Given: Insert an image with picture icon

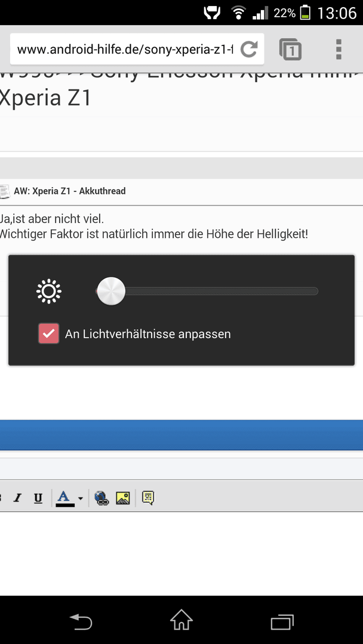Looking at the screenshot, I should pyautogui.click(x=123, y=498).
